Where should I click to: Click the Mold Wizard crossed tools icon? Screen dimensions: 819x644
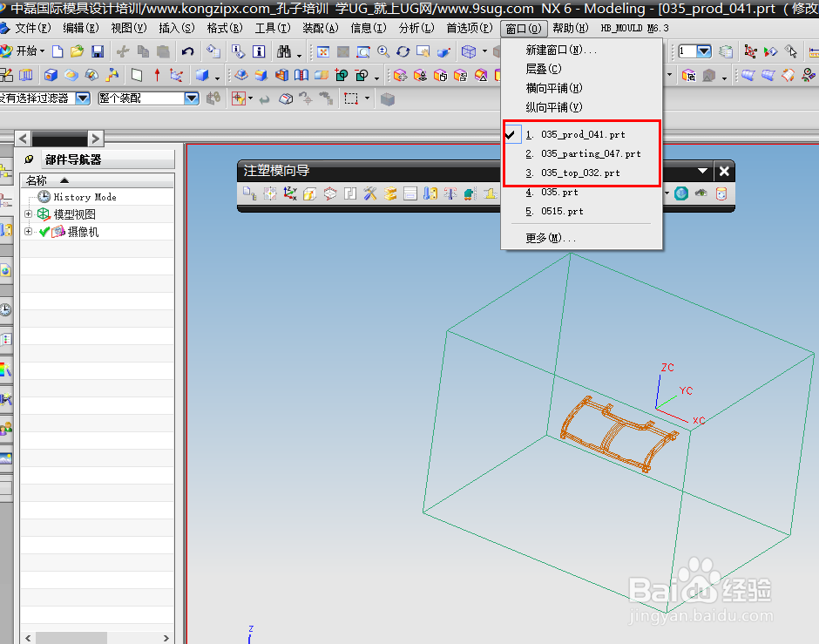[370, 193]
